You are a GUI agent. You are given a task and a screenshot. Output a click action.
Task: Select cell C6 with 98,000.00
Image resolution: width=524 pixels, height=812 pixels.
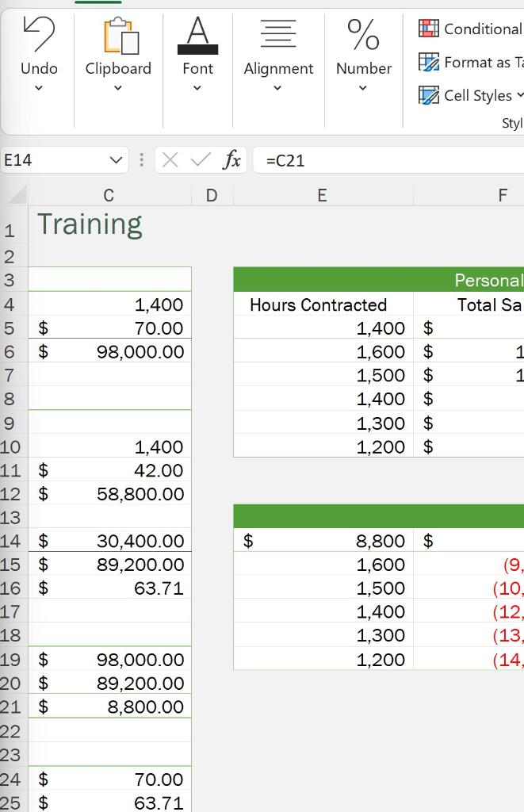109,351
